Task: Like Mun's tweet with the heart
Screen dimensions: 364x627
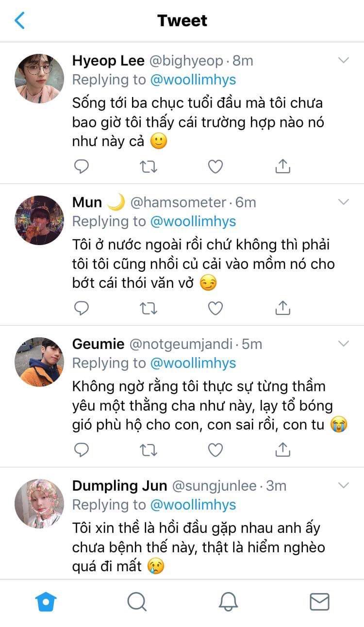Action: click(215, 308)
